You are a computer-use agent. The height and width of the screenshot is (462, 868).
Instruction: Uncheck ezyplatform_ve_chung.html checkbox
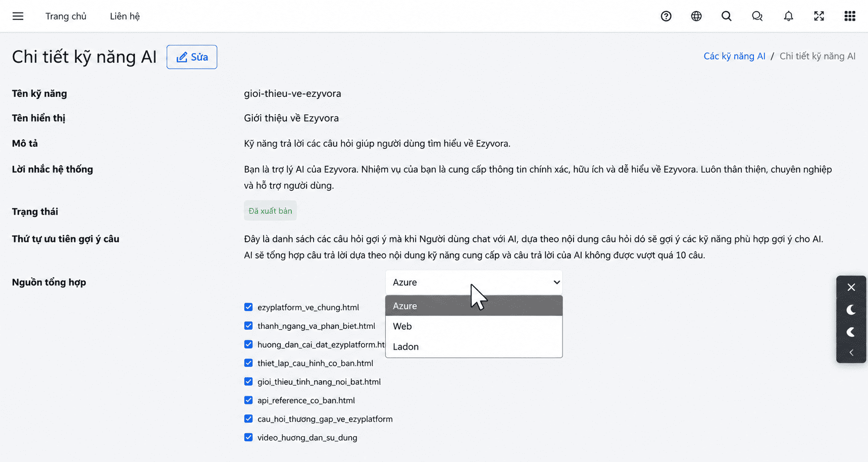[248, 307]
